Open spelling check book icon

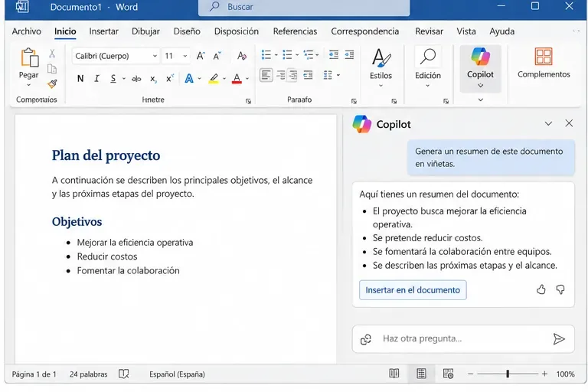tap(124, 374)
